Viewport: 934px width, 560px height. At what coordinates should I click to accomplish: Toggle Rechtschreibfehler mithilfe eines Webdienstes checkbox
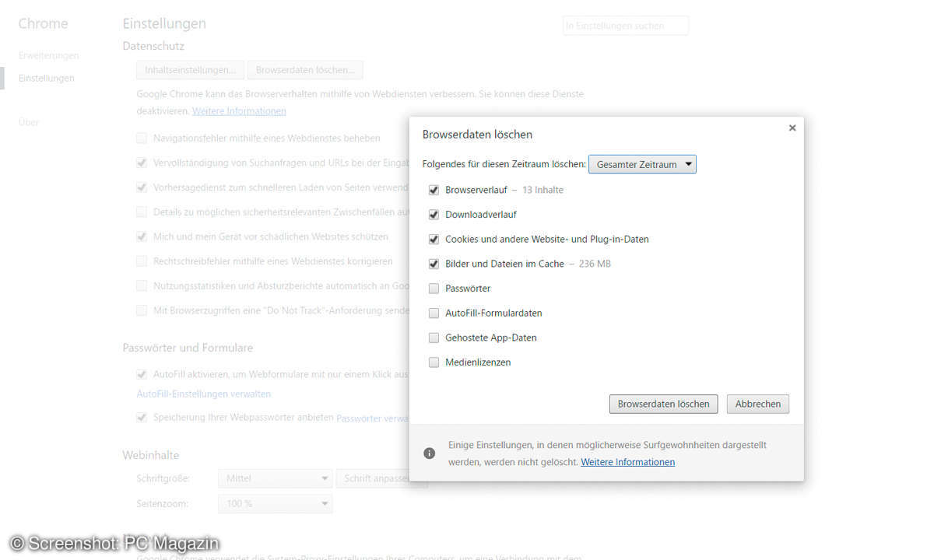click(x=142, y=261)
